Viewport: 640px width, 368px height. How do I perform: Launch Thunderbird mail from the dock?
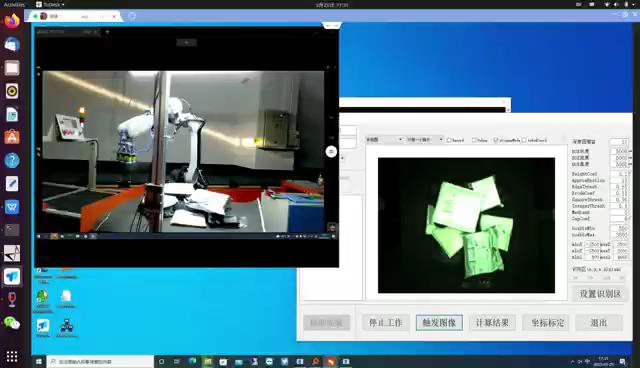(x=12, y=44)
